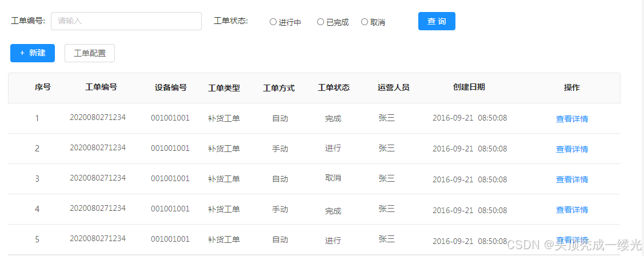Click sequence number 4

(37, 209)
